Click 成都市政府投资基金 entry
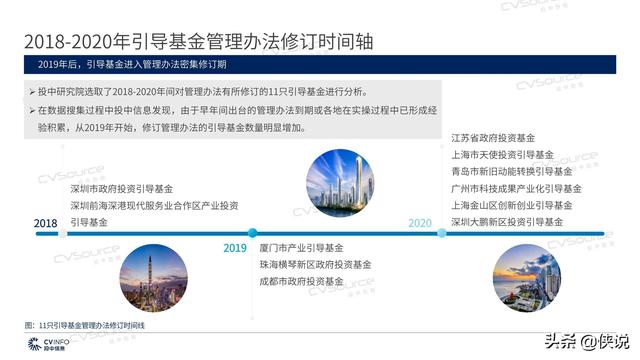Viewport: 640px width, 360px height. (301, 282)
